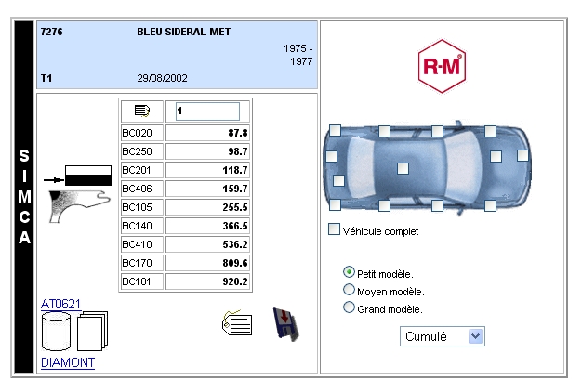Click the paint can cylinder icon
Image resolution: width=582 pixels, height=392 pixels.
coord(56,332)
